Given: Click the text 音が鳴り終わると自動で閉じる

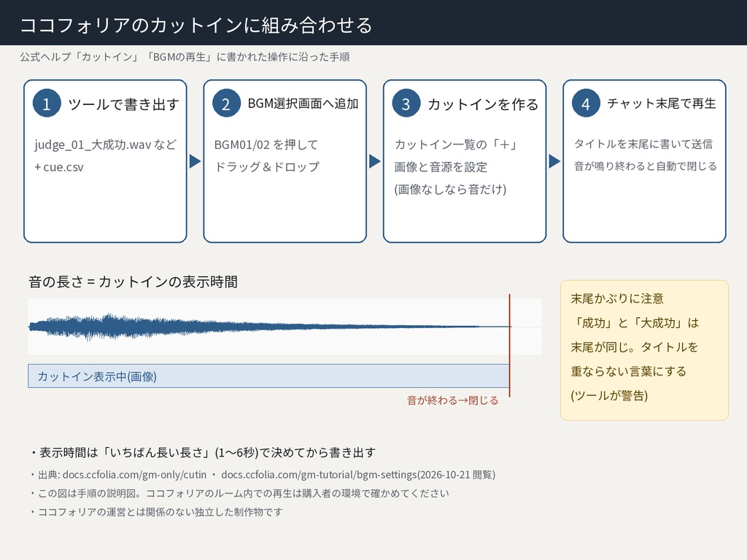Looking at the screenshot, I should click(645, 166).
